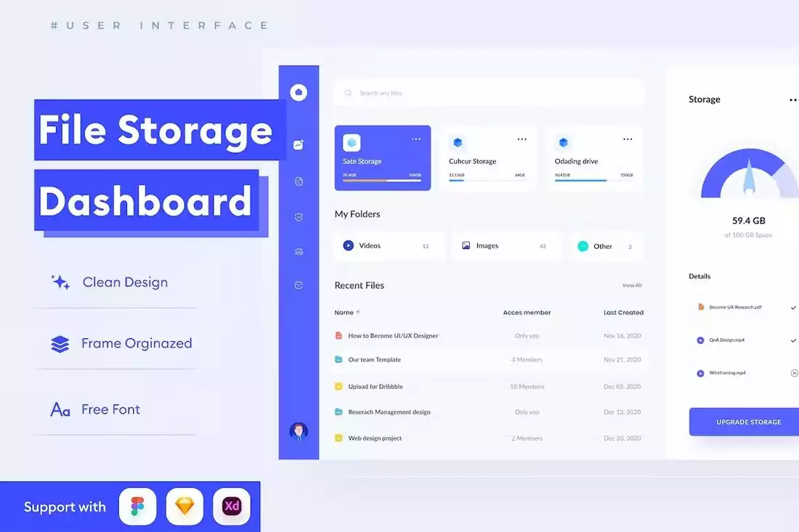The width and height of the screenshot is (799, 532).
Task: Toggle the status control next to Wireframing.mp4
Action: click(793, 372)
